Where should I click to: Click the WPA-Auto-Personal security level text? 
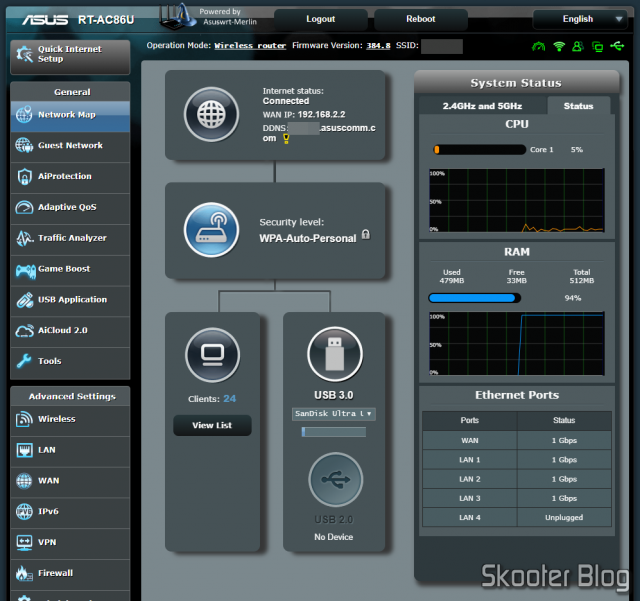tap(308, 238)
